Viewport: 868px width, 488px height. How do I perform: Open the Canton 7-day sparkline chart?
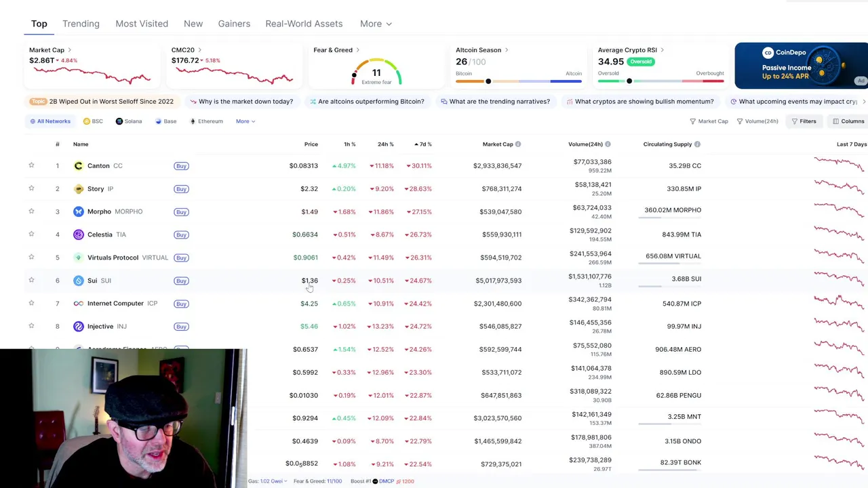click(840, 165)
